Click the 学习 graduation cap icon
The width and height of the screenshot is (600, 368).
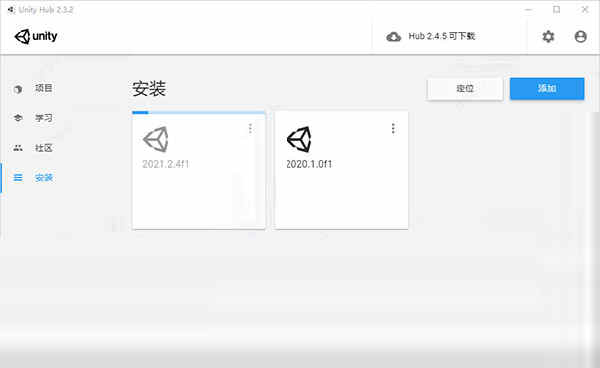point(18,118)
